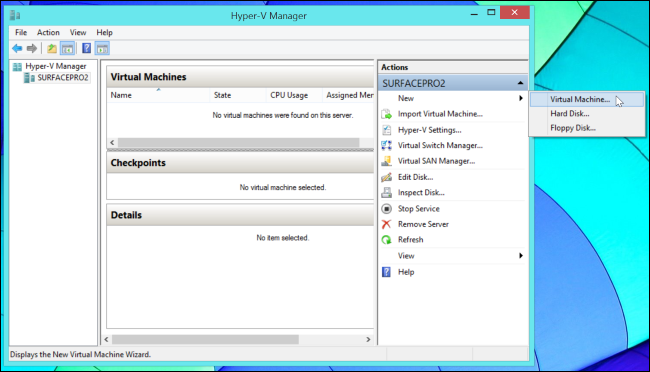Sort by the Name column header

click(x=158, y=95)
